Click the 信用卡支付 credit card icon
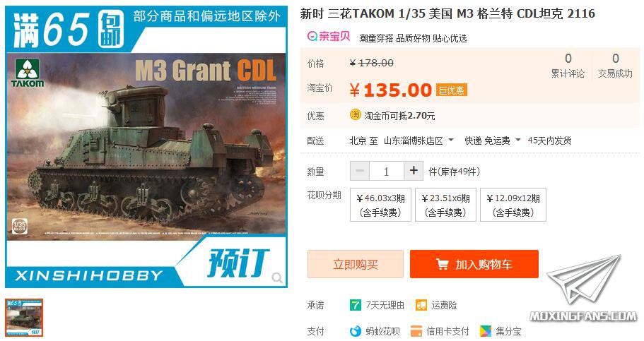Screen dimensions: 644x341 click(416, 330)
